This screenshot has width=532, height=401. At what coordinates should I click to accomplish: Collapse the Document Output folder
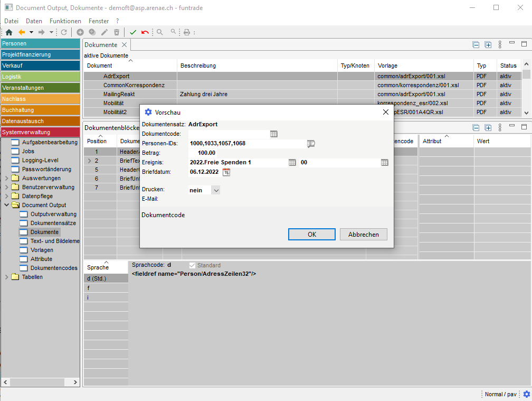pyautogui.click(x=6, y=206)
